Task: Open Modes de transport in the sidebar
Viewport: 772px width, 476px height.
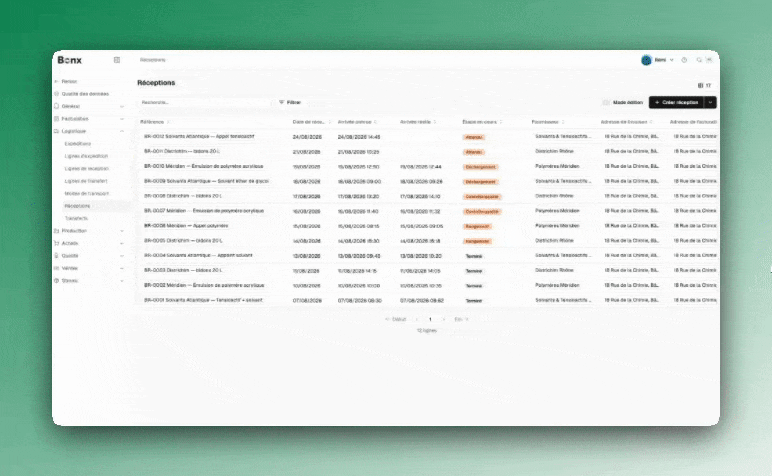Action: pos(87,193)
